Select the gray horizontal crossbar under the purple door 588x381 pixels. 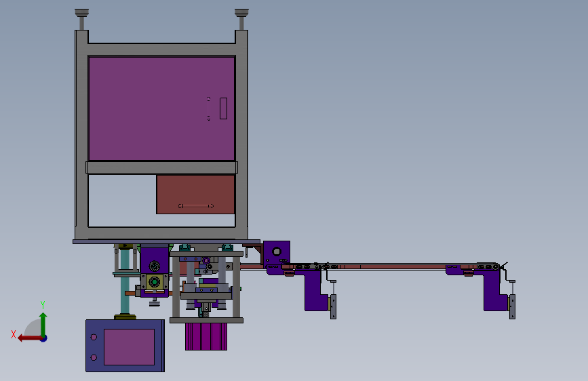[x=161, y=167]
